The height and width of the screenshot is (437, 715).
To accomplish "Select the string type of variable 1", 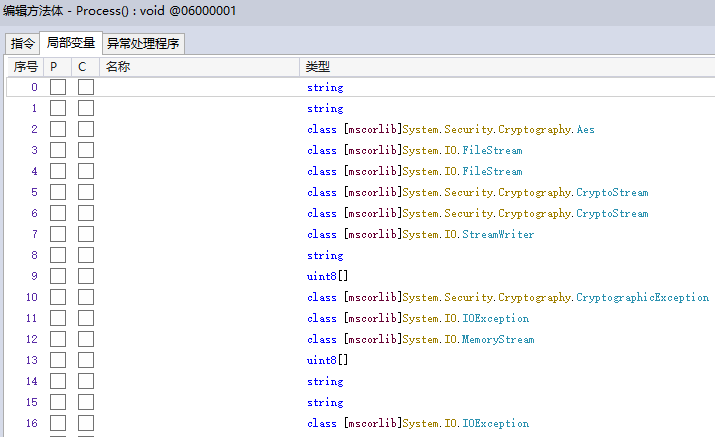I will point(325,109).
